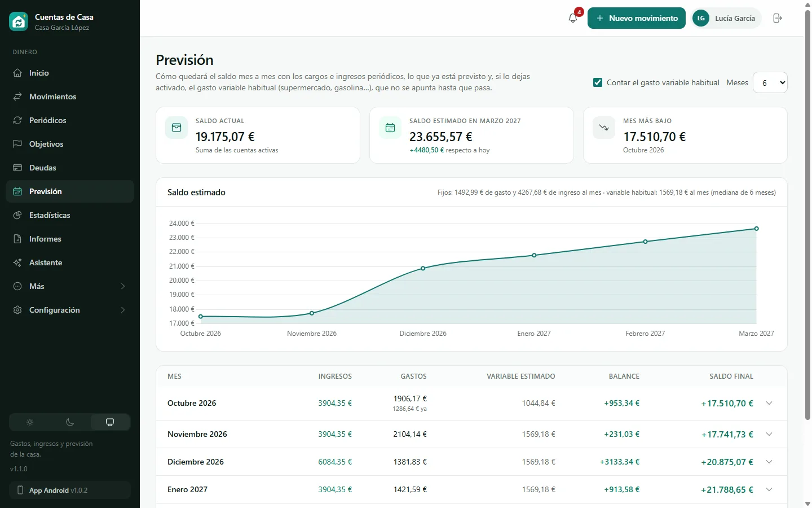Click the Saldo actual wallet icon
This screenshot has width=812, height=508.
176,128
